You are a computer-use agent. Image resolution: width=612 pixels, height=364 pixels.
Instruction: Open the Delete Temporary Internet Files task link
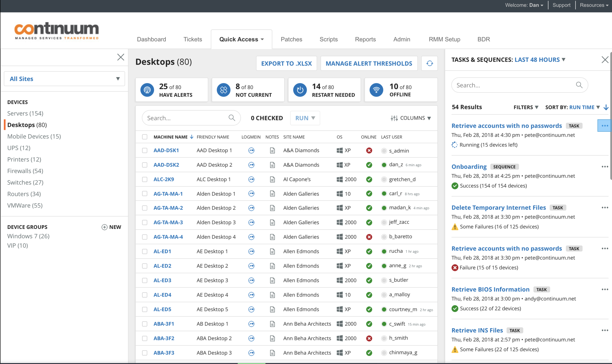point(498,208)
